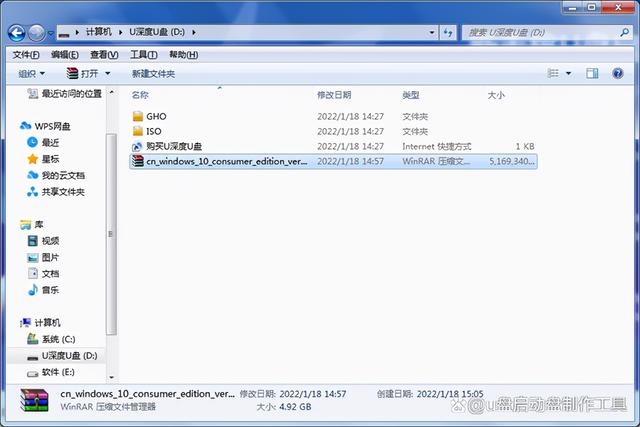
Task: Expand the 打开 button dropdown arrow
Action: [108, 74]
